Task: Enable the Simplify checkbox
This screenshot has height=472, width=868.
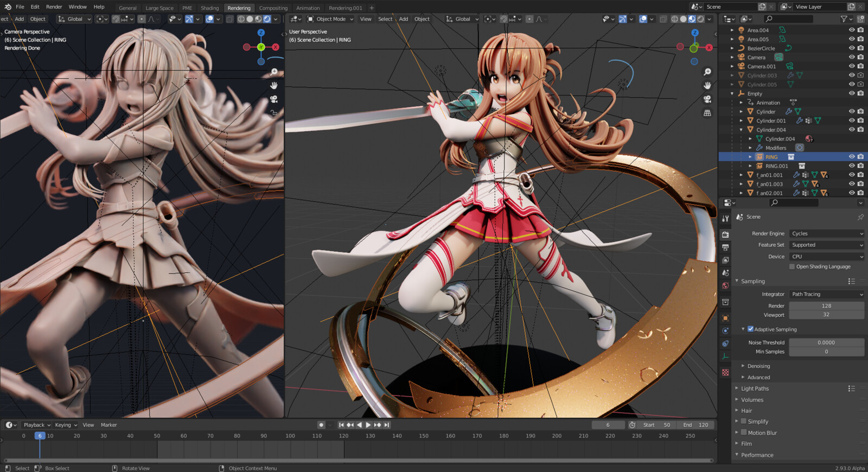Action: click(744, 421)
